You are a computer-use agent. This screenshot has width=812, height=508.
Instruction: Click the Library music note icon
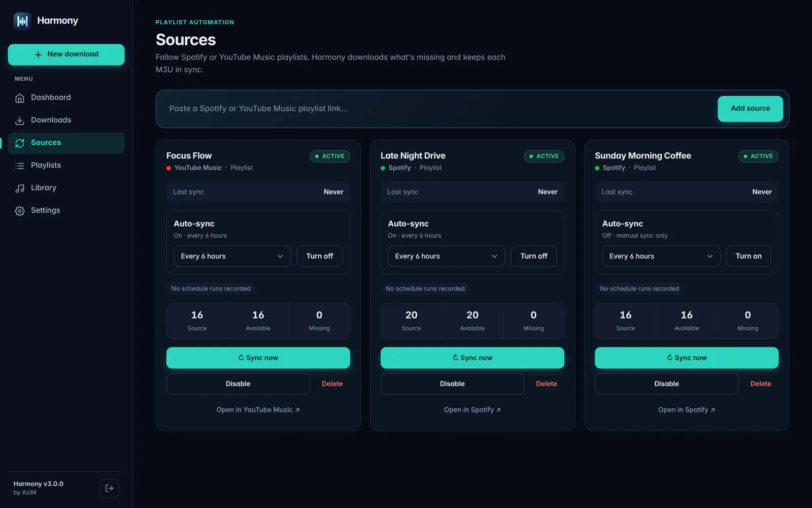tap(20, 188)
